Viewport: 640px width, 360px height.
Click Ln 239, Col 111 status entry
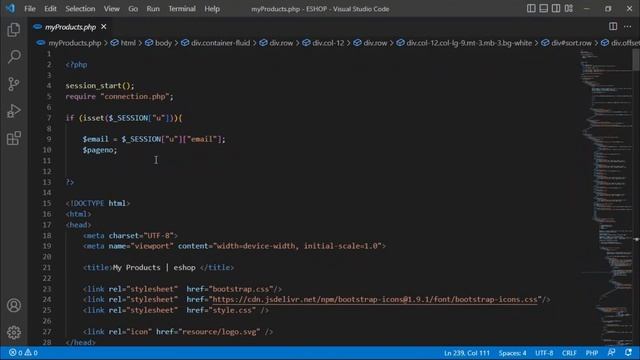pyautogui.click(x=467, y=353)
